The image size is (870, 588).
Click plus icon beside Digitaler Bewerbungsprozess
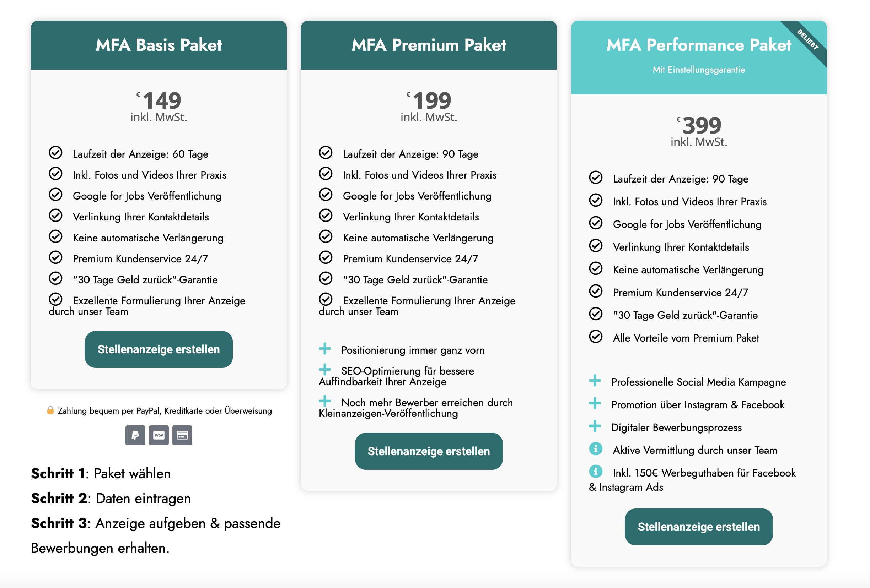595,426
